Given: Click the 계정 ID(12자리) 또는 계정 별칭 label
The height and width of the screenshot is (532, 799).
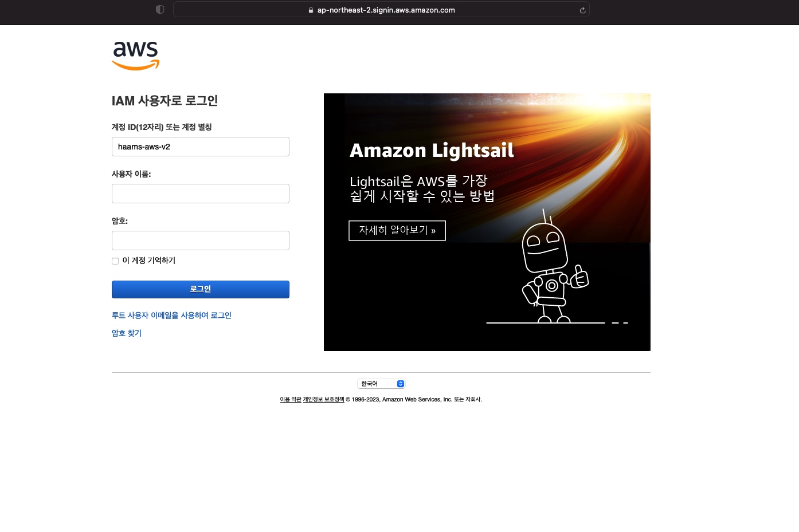Looking at the screenshot, I should (162, 127).
